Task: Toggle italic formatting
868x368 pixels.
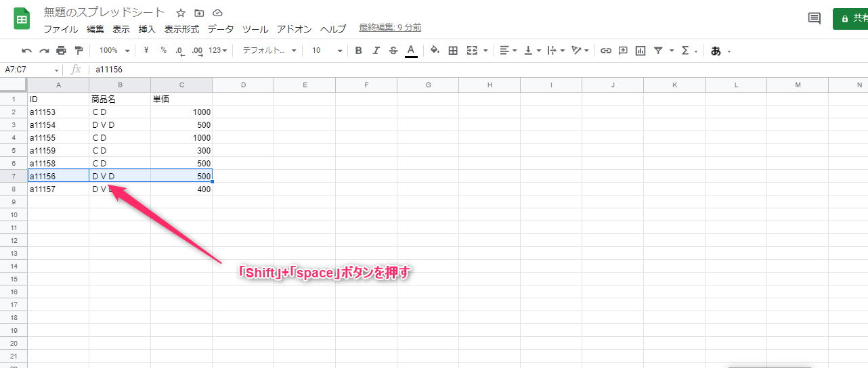Action: pyautogui.click(x=376, y=50)
